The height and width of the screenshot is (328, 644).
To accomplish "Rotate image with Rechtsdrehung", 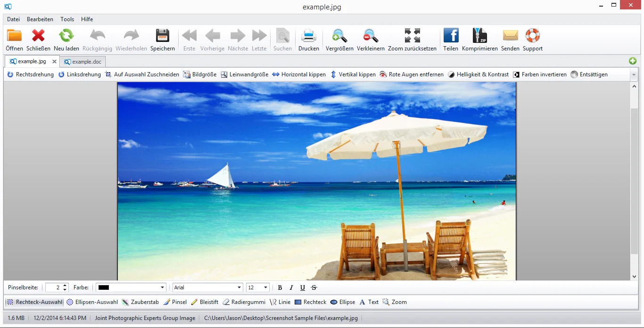I will click(30, 74).
